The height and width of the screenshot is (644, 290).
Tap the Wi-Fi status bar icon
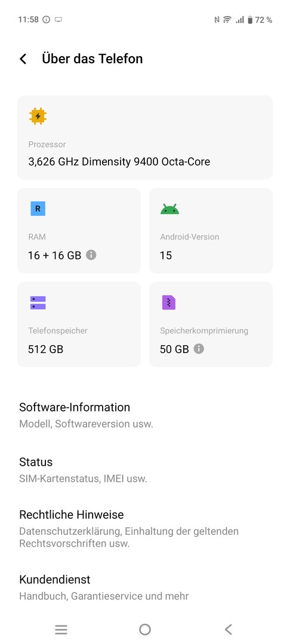coord(227,20)
